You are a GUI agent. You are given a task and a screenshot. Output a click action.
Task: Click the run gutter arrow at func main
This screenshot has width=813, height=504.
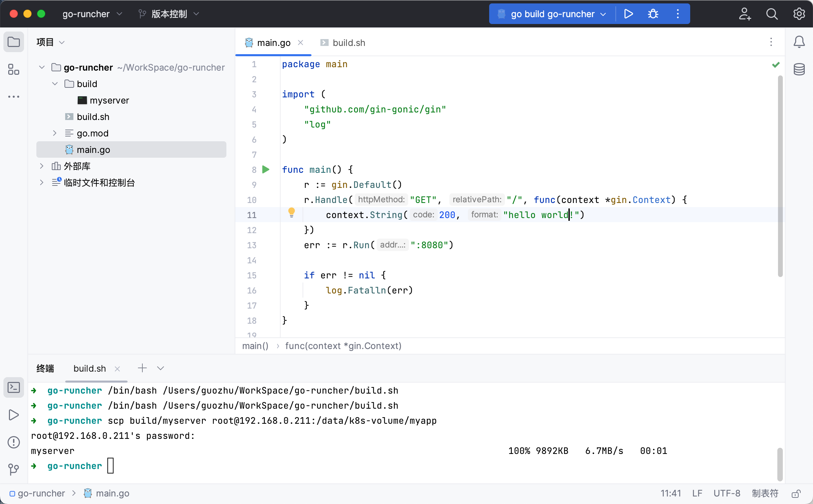(x=266, y=169)
